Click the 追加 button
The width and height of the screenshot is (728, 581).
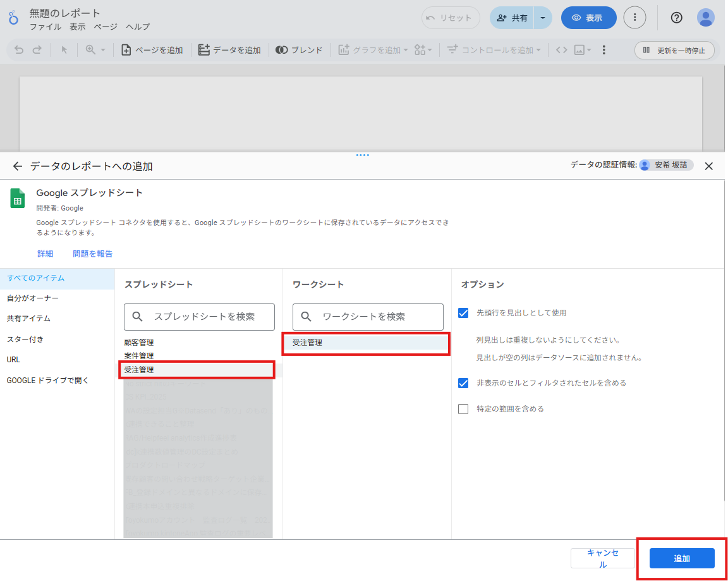[682, 558]
